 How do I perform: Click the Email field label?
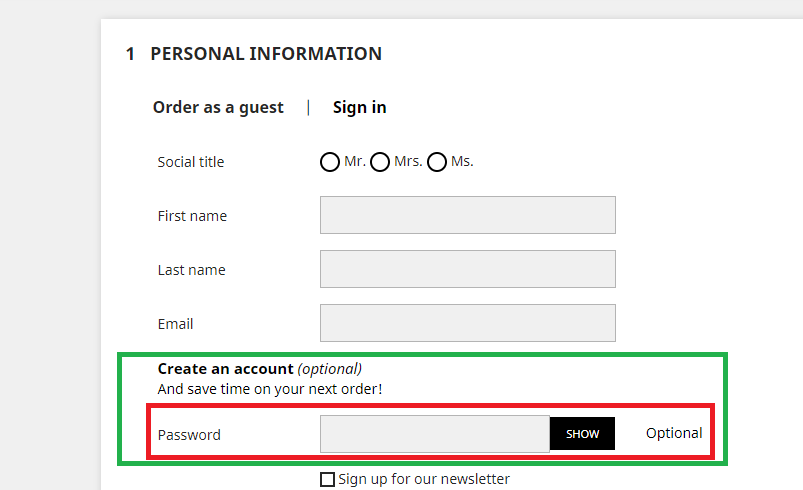pos(175,324)
